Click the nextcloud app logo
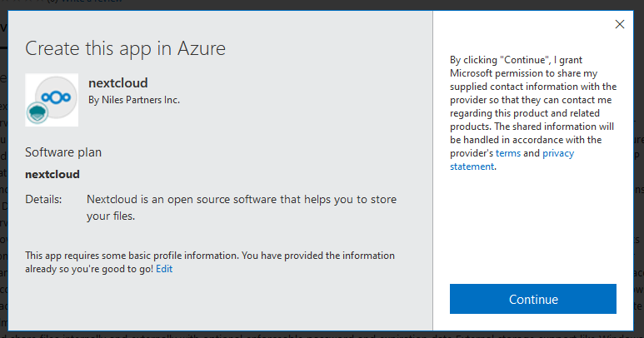Image resolution: width=644 pixels, height=338 pixels. 52,100
